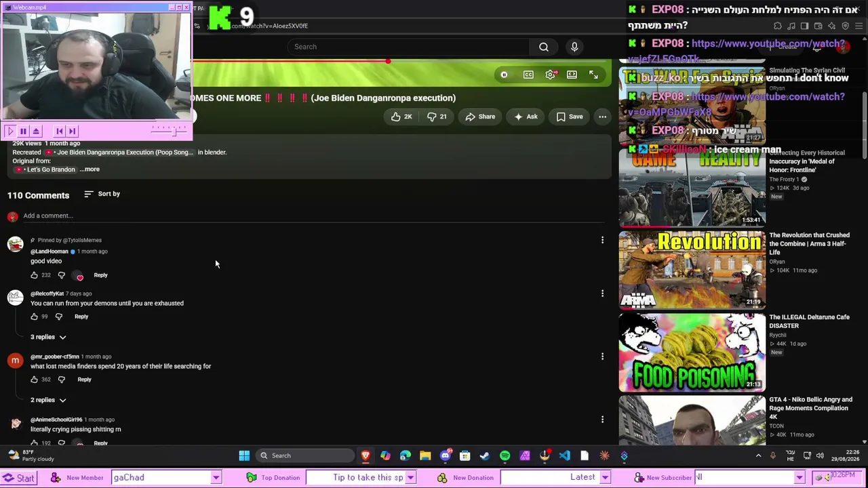Expand the 3 replies under @RelcoffyKat's comment
Viewport: 868px width, 488px height.
[x=48, y=337]
